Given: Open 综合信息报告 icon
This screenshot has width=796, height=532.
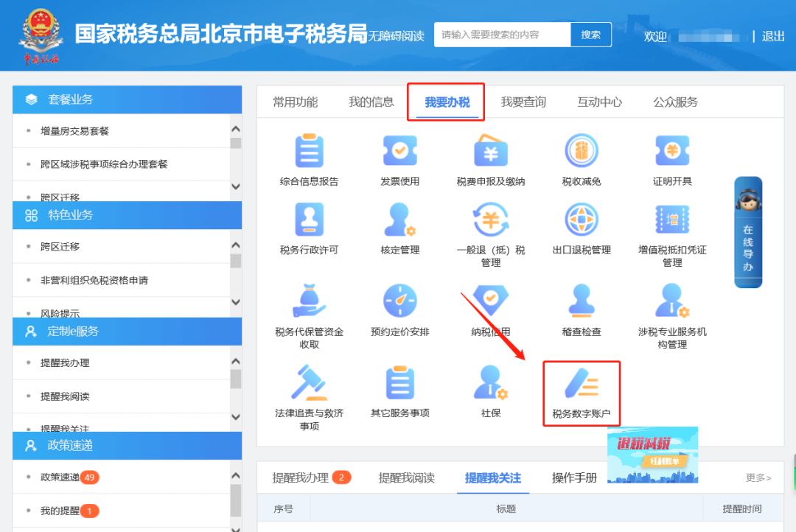Looking at the screenshot, I should click(309, 151).
